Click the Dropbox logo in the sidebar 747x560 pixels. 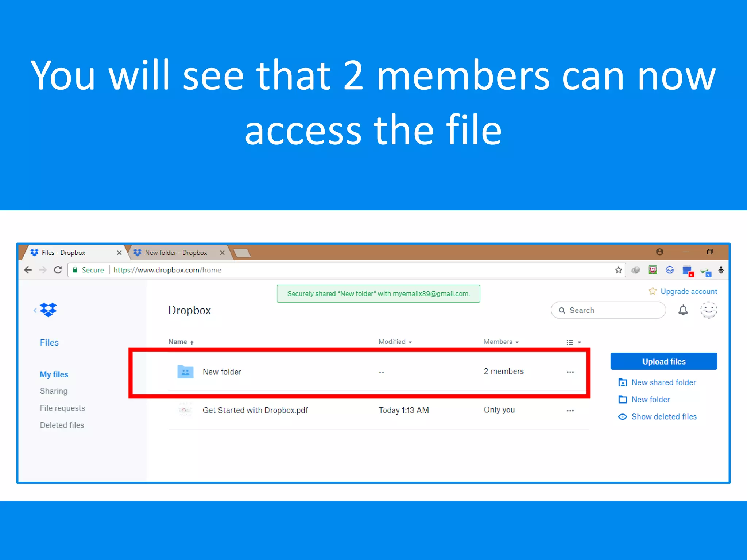tap(49, 310)
